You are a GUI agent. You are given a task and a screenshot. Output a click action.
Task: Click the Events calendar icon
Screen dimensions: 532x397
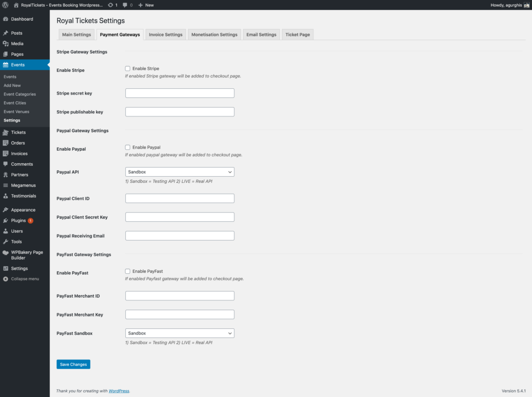click(5, 65)
